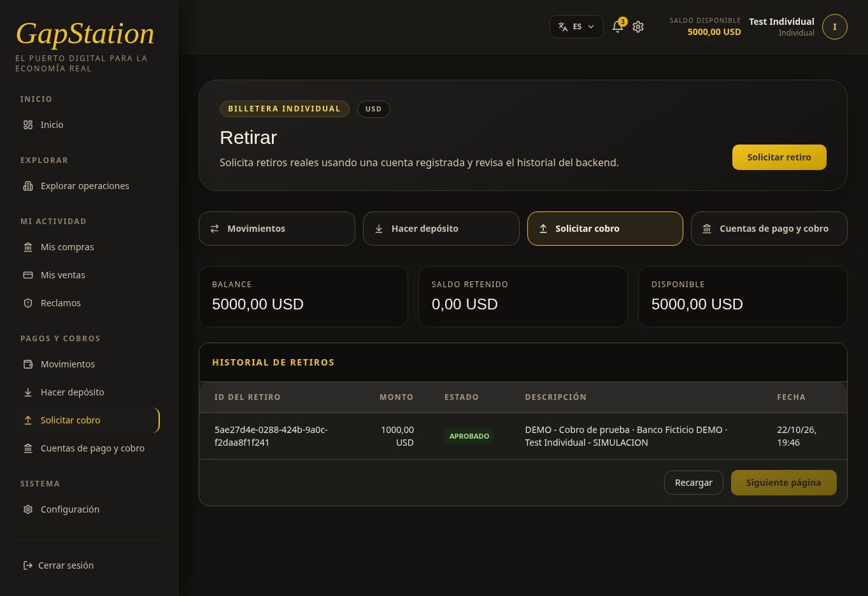
Task: Click the Solicitar retiro button
Action: [x=779, y=157]
